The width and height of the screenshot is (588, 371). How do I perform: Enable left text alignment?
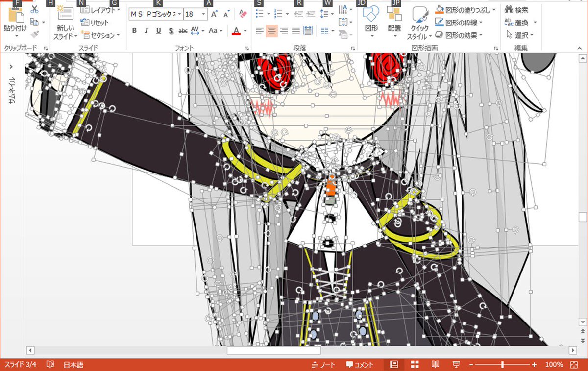point(259,31)
